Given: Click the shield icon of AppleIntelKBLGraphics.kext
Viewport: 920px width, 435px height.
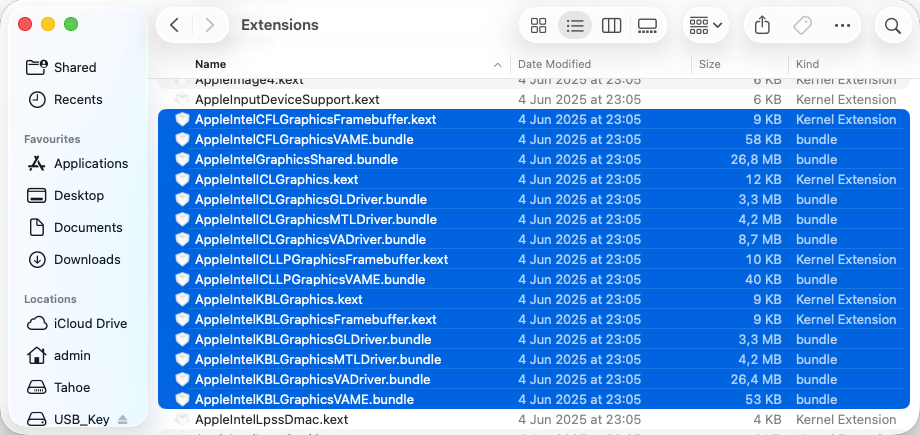Looking at the screenshot, I should click(x=182, y=299).
